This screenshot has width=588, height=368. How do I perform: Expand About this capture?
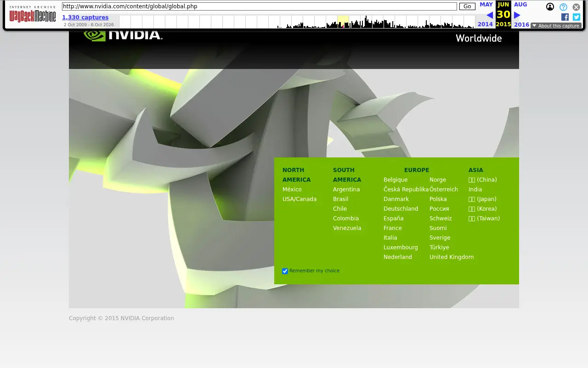[x=556, y=26]
